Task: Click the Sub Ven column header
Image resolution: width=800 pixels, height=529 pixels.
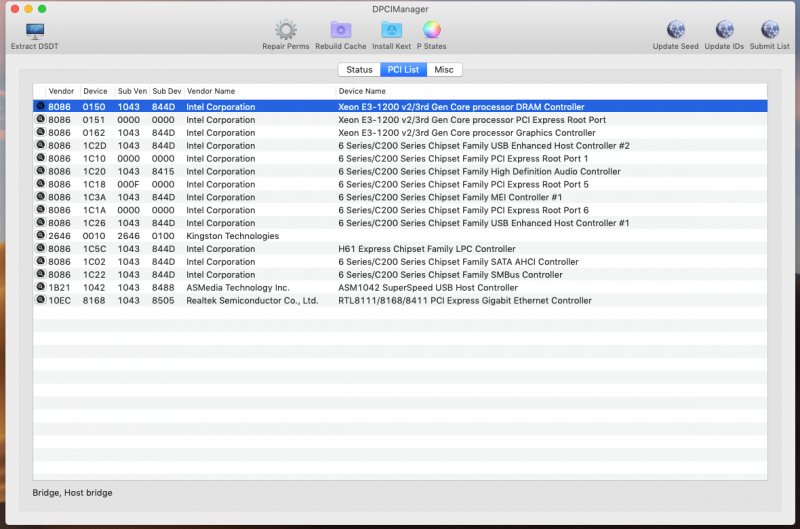Action: click(132, 91)
